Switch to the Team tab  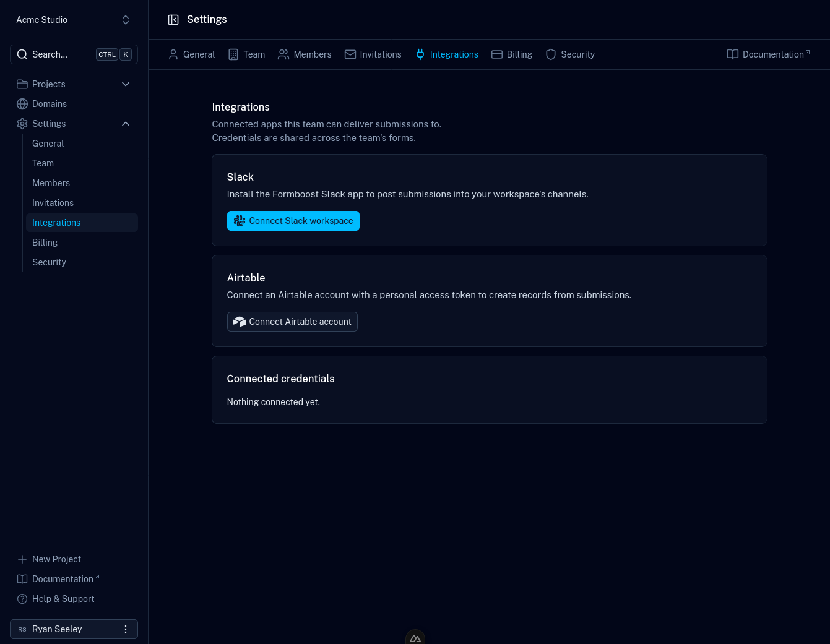(x=246, y=54)
